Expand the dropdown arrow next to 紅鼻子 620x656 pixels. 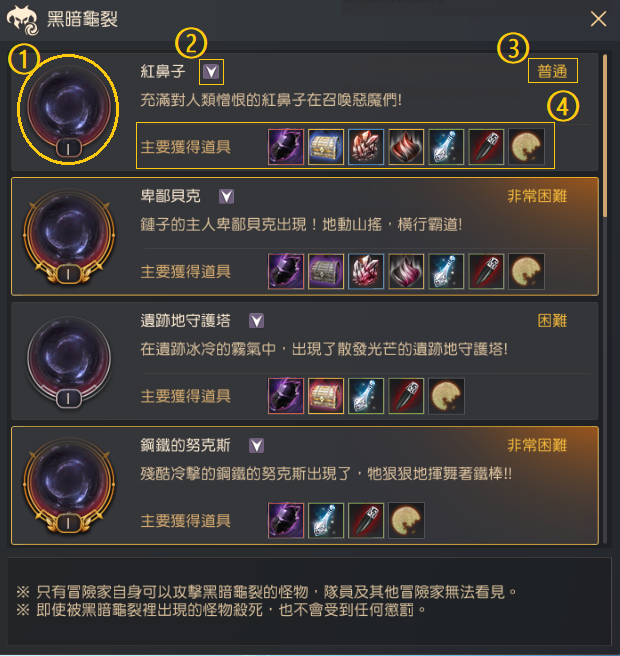point(211,72)
